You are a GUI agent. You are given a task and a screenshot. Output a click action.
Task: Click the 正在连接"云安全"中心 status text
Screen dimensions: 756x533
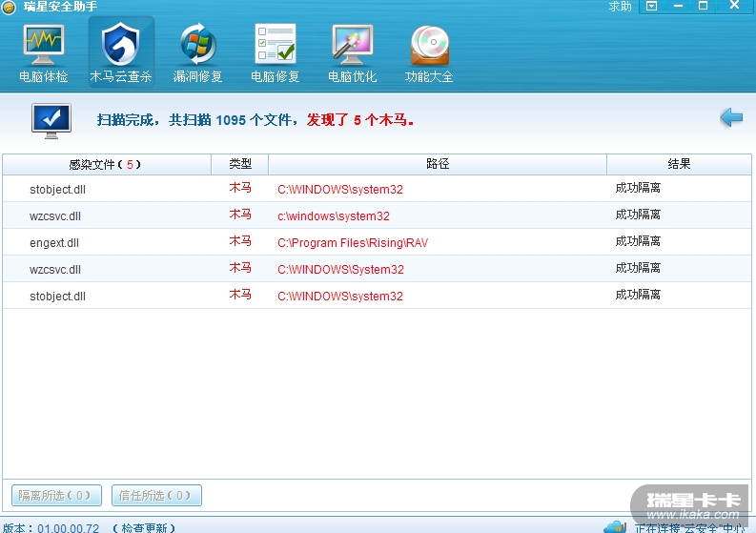coord(691,527)
